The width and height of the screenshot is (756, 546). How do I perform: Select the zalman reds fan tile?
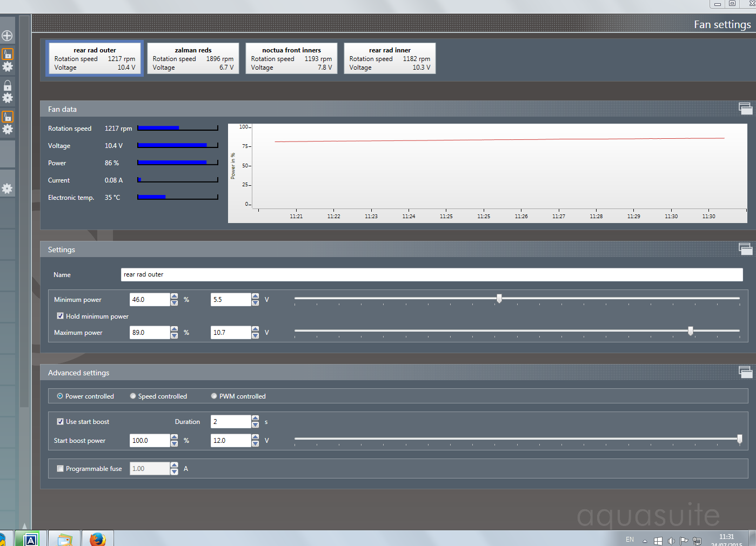(193, 58)
